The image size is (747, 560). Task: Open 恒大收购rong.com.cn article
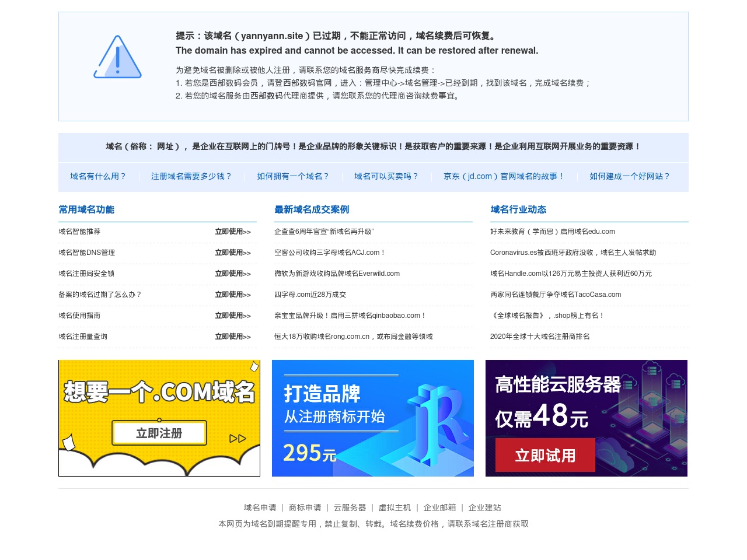[354, 337]
